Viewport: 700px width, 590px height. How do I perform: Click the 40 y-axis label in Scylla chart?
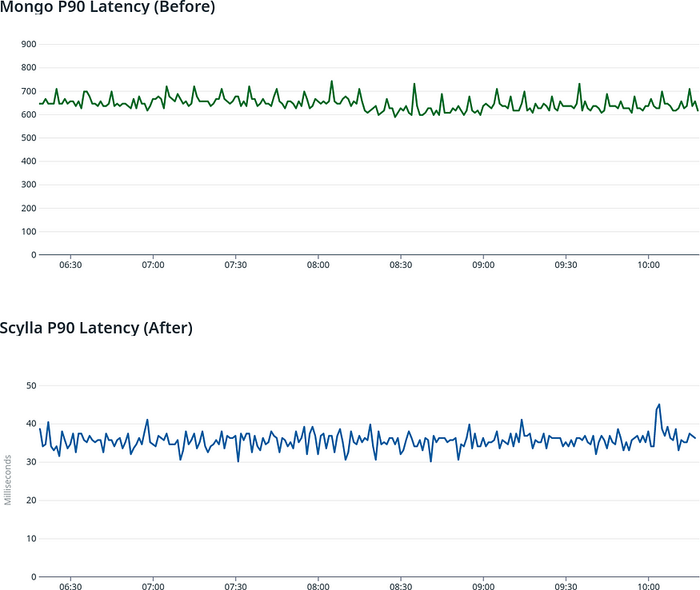point(31,424)
